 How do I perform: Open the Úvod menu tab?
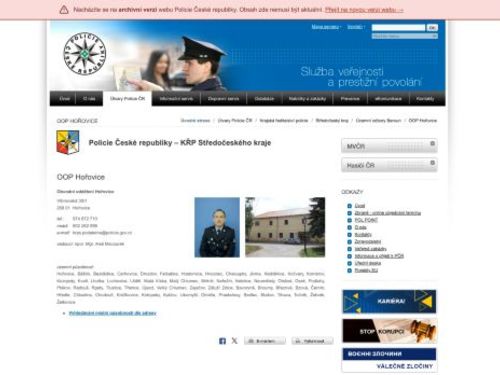coord(65,99)
